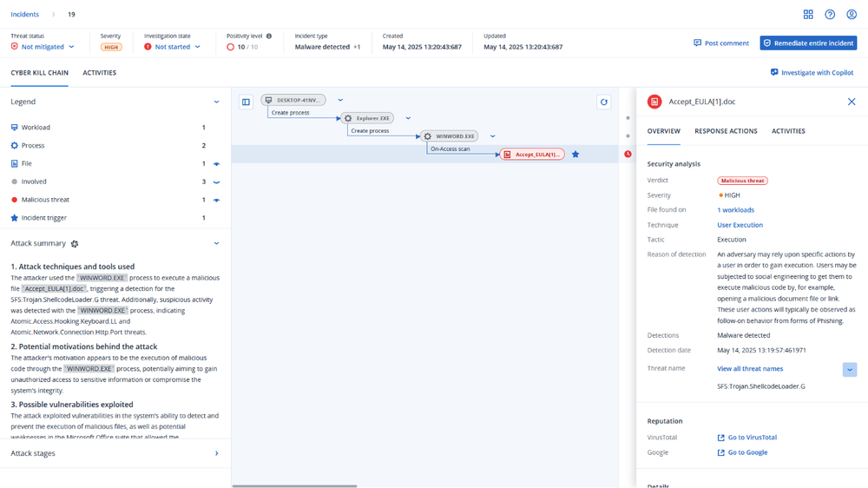Toggle visibility of Involved nodes in legend
The image size is (868, 488).
click(216, 181)
